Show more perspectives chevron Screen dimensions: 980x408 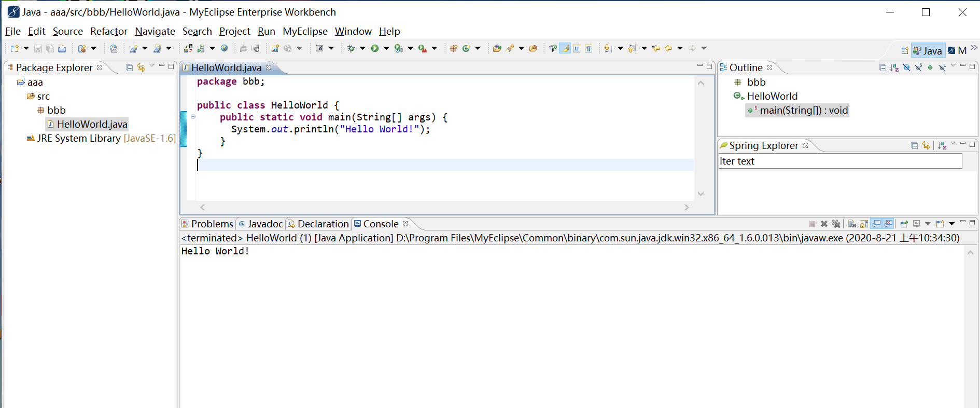(x=974, y=48)
